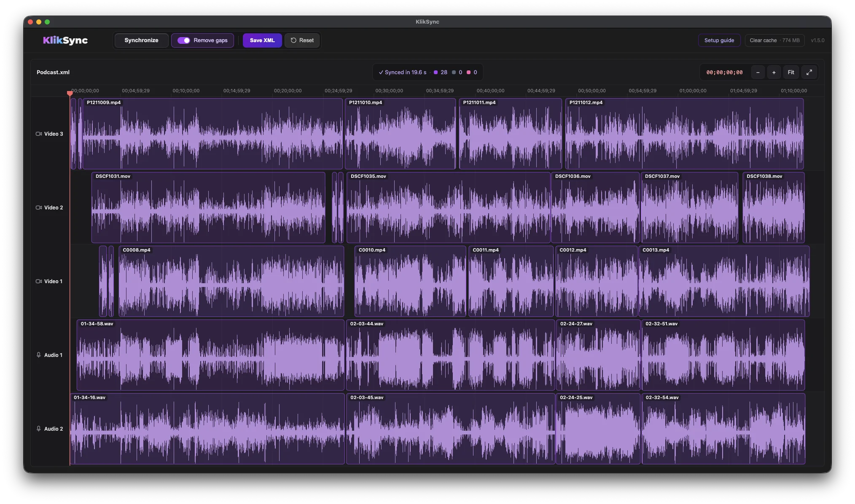Select the Video 3 camera icon
Screen dimensions: 855x504
pos(39,134)
